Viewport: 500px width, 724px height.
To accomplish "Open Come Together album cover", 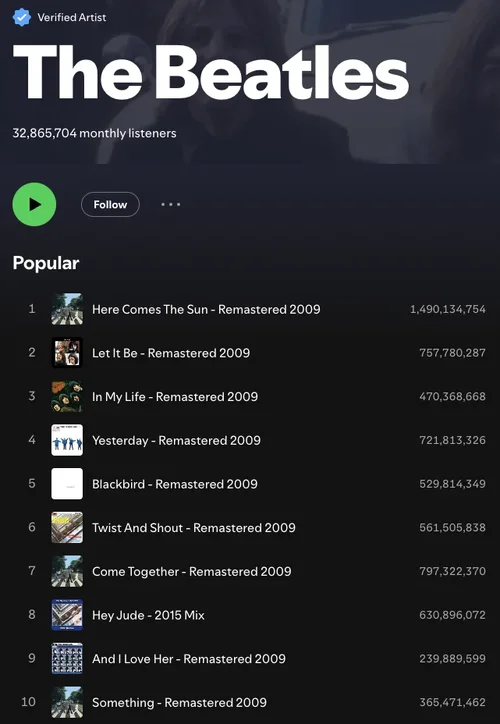I will click(x=67, y=571).
